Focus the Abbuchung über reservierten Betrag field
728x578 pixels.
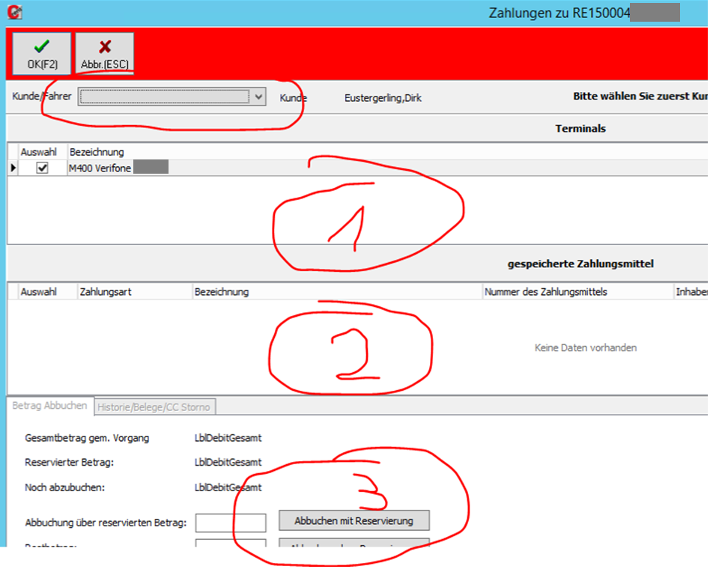click(230, 522)
